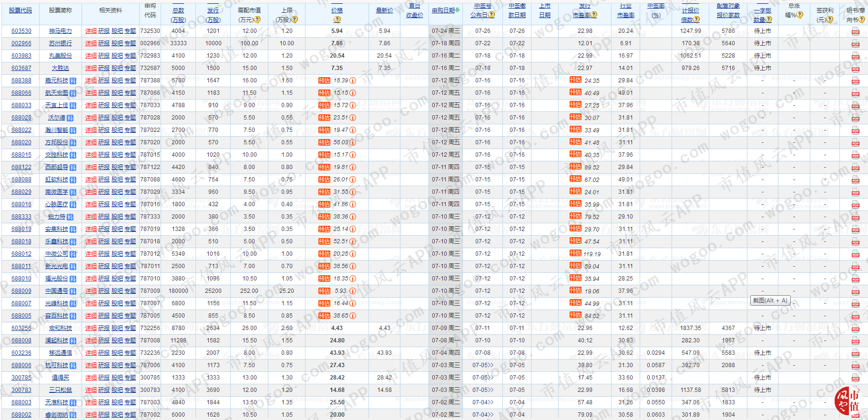Click the help icon beside 发行市盈率 header
Viewport: 868px width, 420px height.
pos(594,15)
